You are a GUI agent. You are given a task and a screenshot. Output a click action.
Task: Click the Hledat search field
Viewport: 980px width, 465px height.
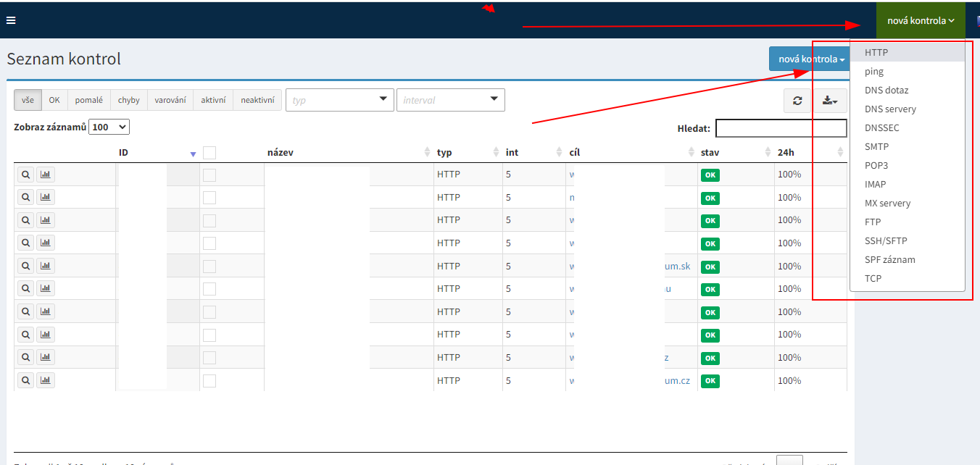[x=781, y=128]
